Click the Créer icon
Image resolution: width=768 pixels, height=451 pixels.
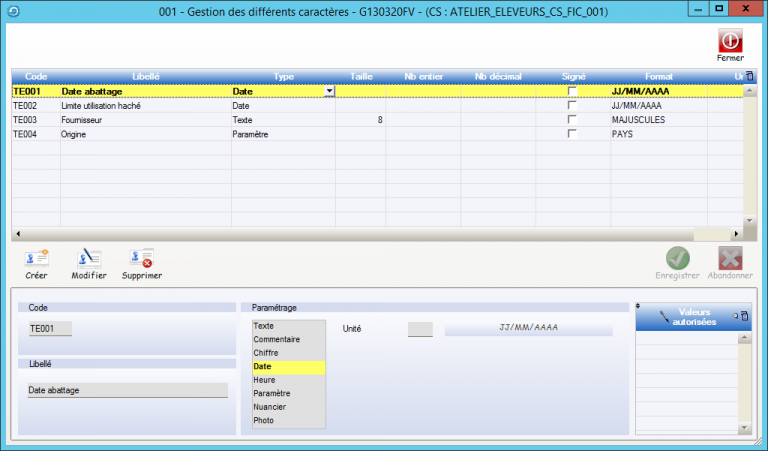point(36,258)
